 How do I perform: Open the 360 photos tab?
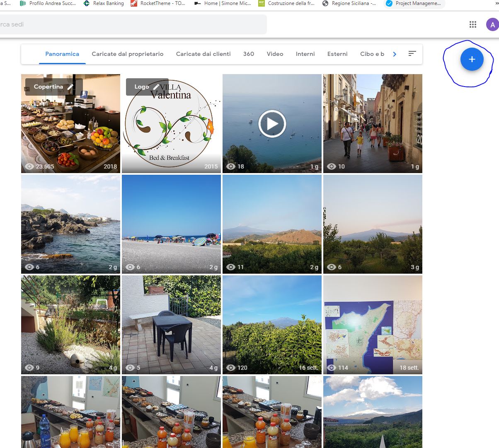[249, 54]
